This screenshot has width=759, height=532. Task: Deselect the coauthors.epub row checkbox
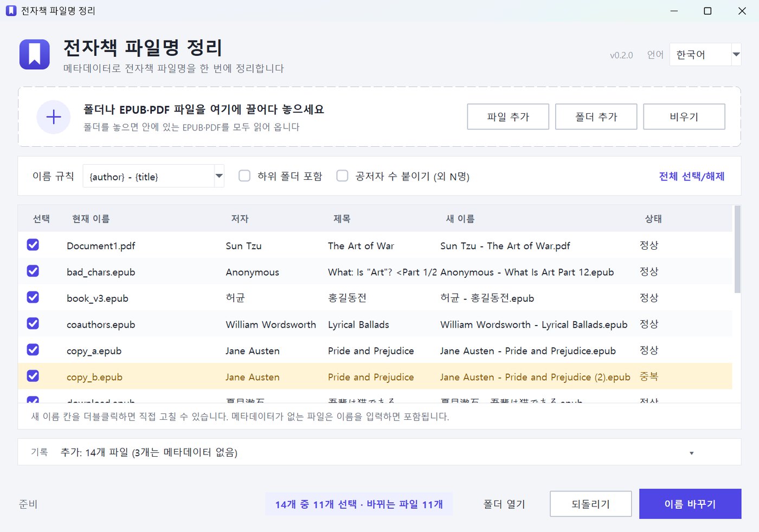click(33, 323)
